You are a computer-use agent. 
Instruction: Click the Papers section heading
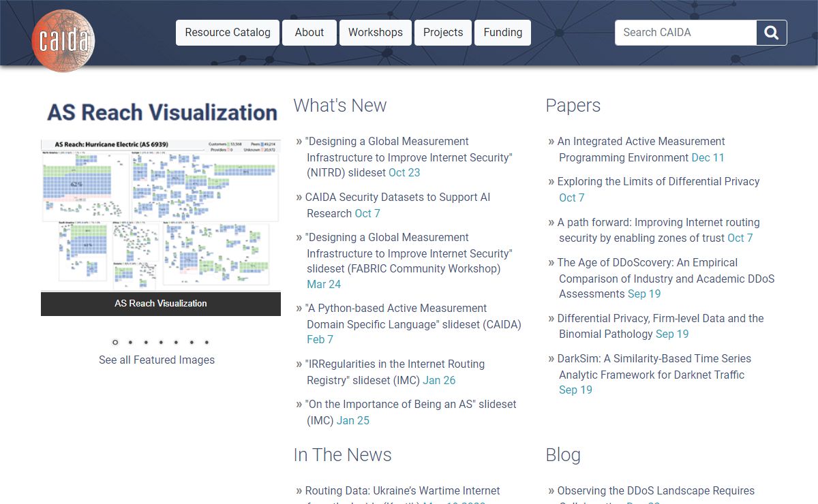tap(573, 106)
